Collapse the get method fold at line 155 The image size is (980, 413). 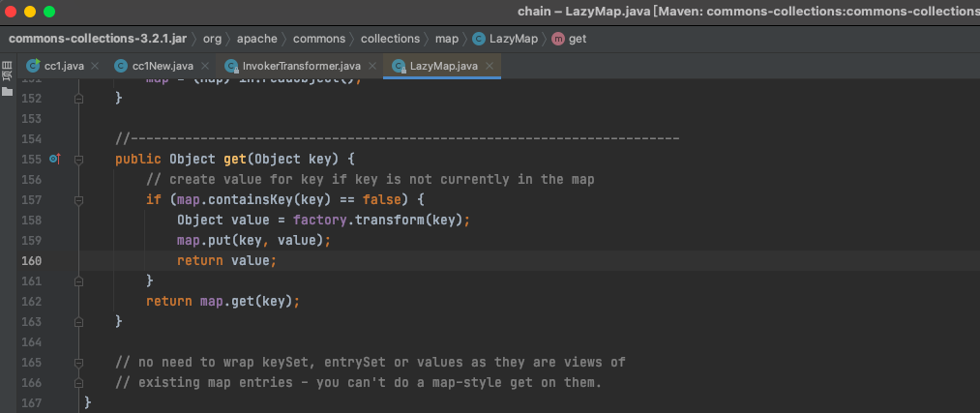[78, 160]
